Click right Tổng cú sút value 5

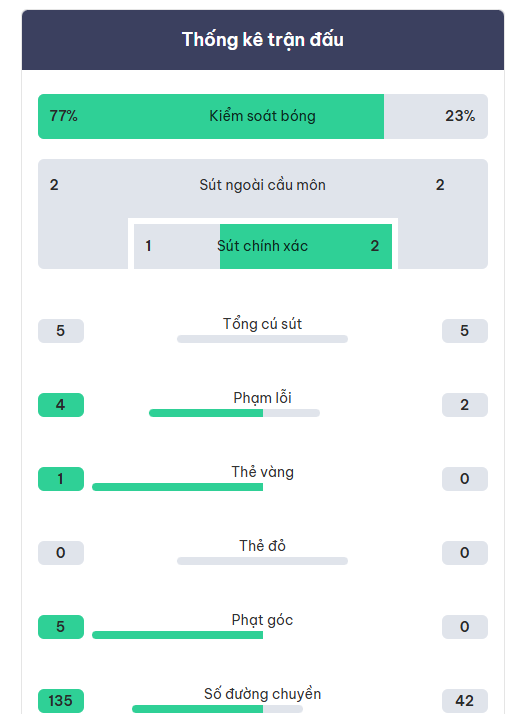tap(465, 331)
